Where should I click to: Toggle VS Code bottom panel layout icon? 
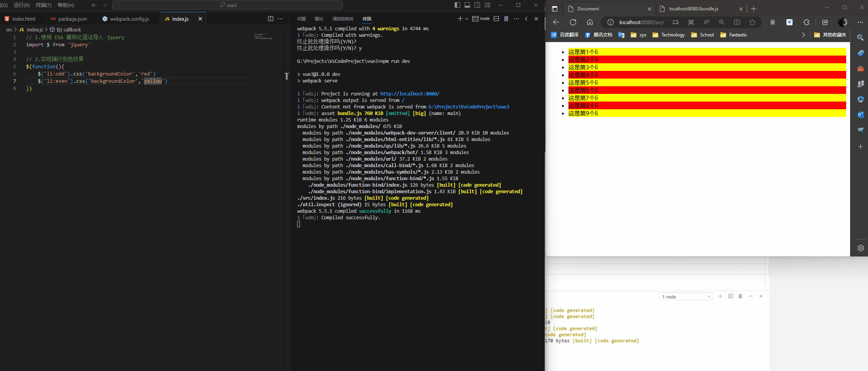(467, 5)
